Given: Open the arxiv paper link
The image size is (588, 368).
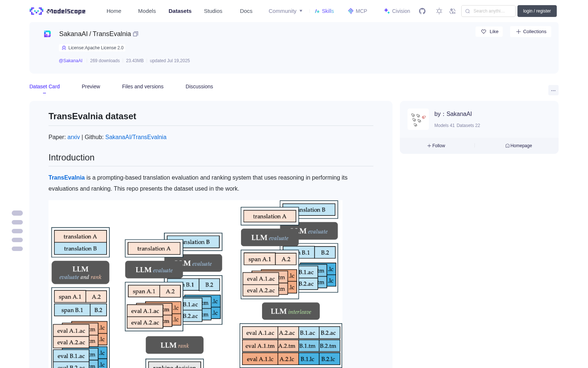Looking at the screenshot, I should pyautogui.click(x=73, y=137).
